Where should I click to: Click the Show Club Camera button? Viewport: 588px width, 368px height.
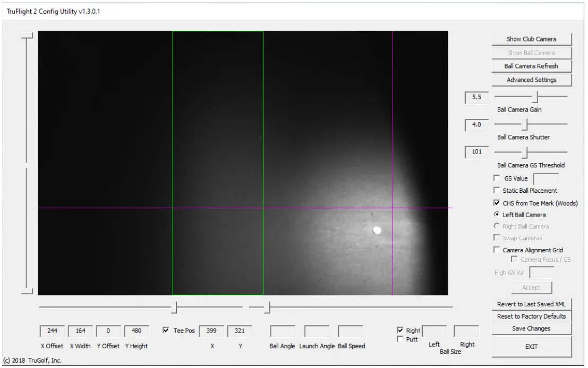tap(531, 39)
